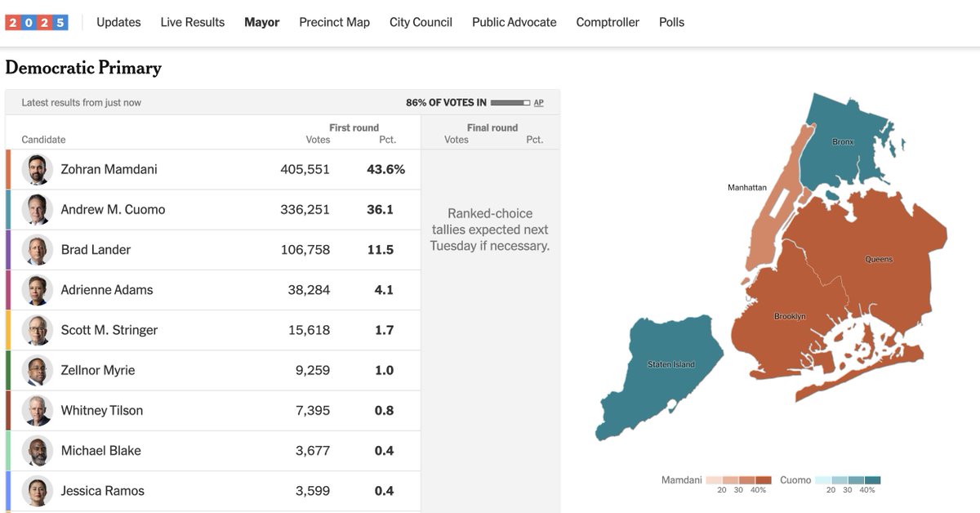
Task: Open the Comptroller results
Action: [x=608, y=22]
